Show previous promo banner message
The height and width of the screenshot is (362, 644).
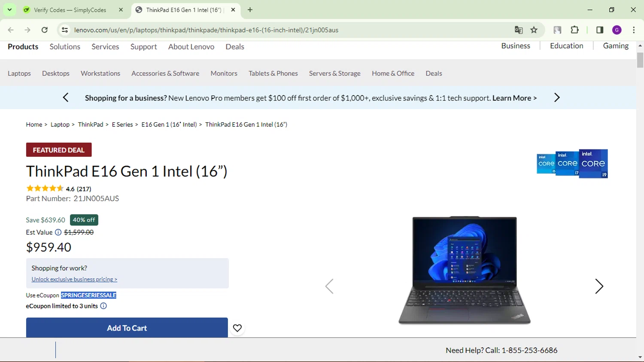point(66,97)
